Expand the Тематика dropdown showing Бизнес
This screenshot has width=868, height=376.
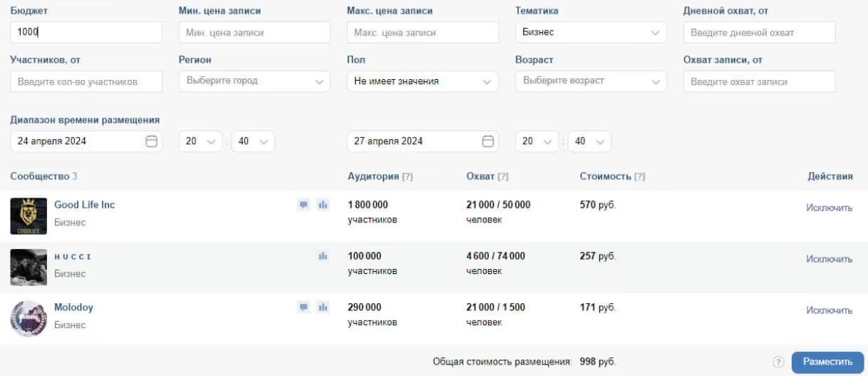click(x=590, y=32)
